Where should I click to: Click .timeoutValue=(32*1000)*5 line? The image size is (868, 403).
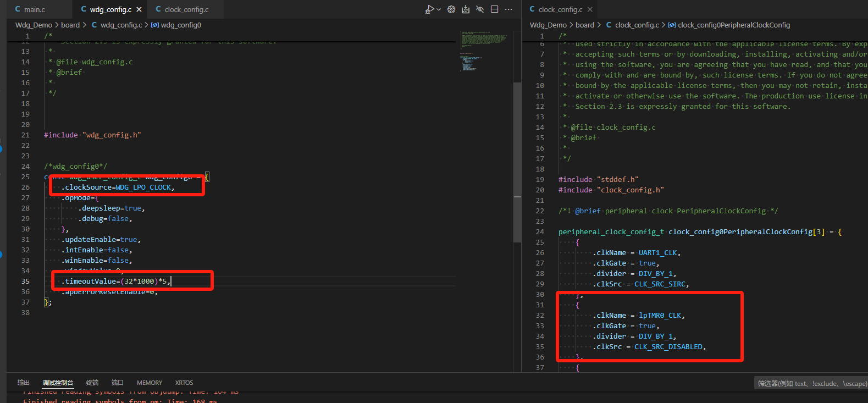click(x=116, y=281)
